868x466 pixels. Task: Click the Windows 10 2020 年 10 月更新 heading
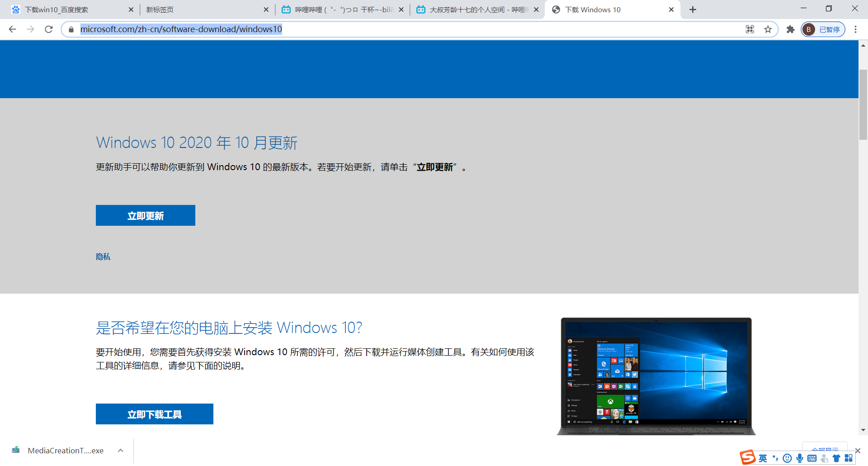pyautogui.click(x=197, y=143)
